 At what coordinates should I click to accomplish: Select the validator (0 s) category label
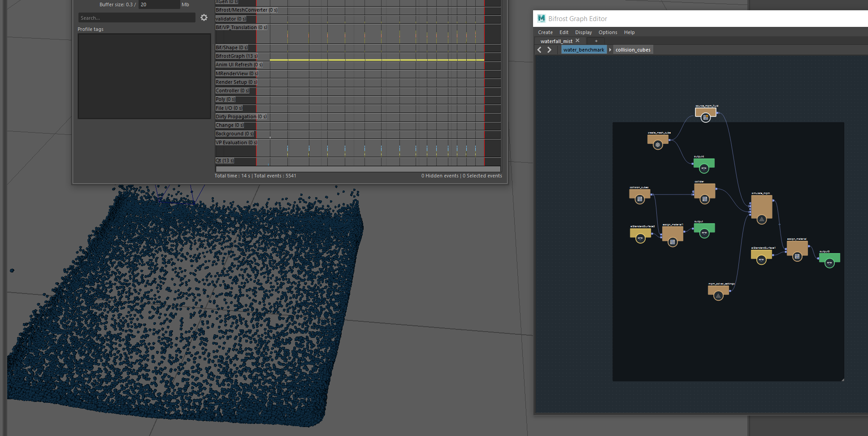[x=230, y=19]
